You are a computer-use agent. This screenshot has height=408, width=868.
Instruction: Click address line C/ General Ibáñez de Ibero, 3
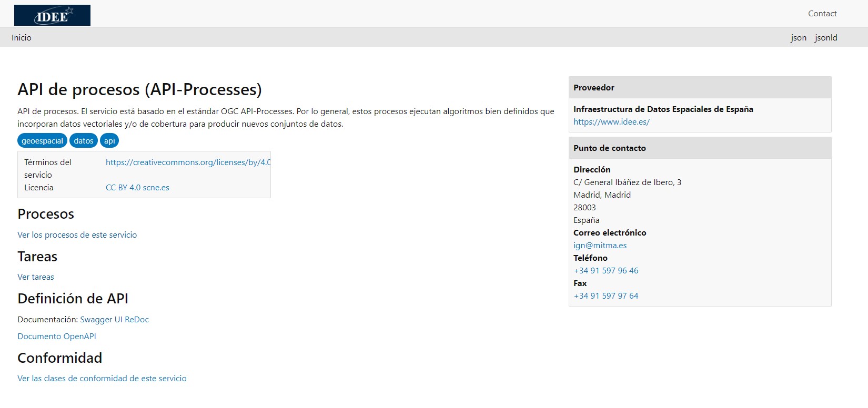coord(627,182)
